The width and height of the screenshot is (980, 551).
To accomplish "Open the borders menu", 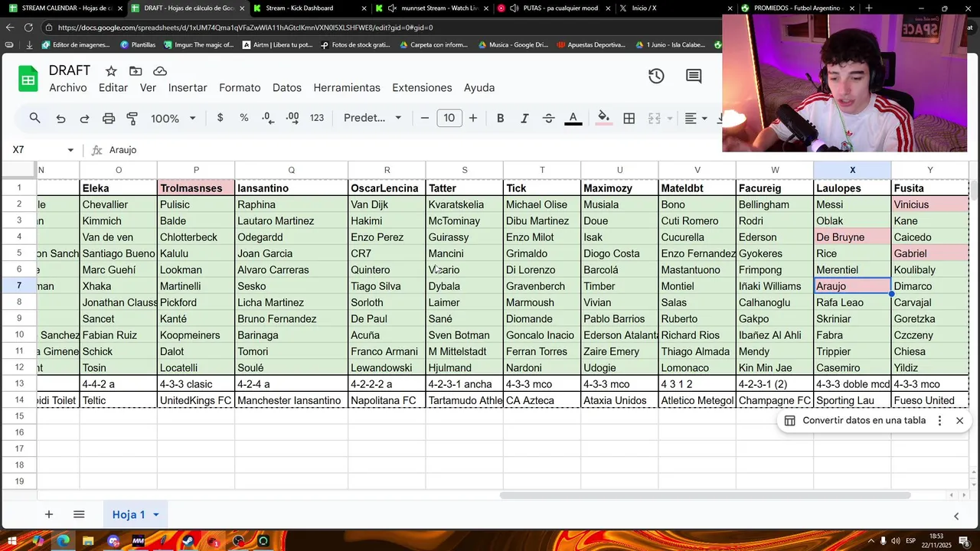I will 629,118.
